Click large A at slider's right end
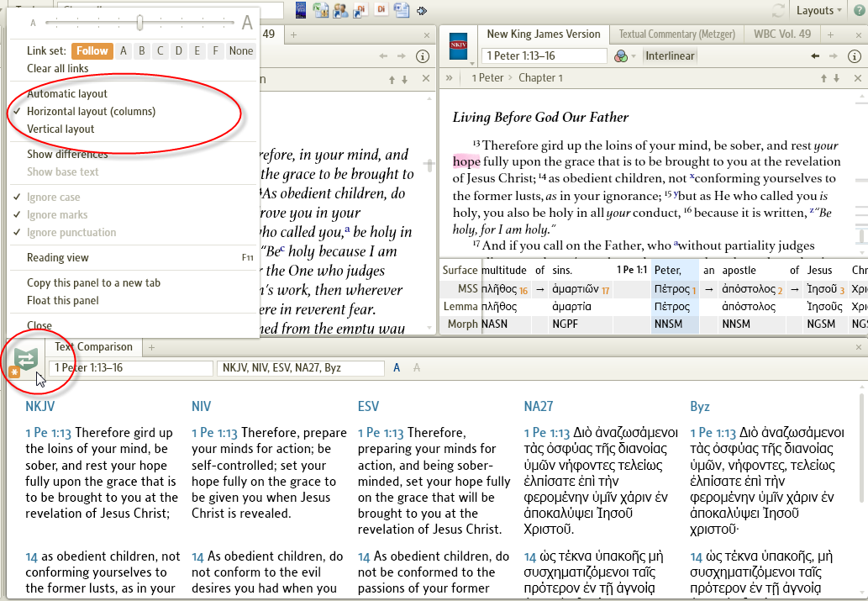This screenshot has height=601, width=868. tap(247, 23)
